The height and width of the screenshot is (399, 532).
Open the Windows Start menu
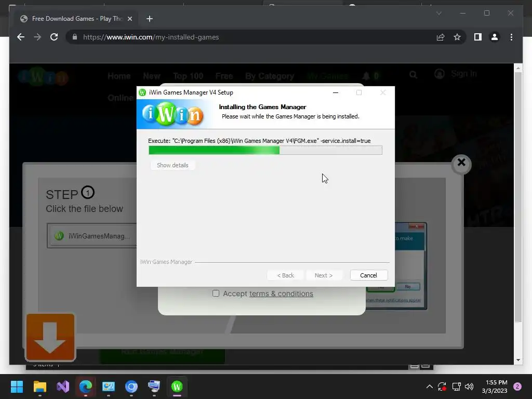click(17, 387)
